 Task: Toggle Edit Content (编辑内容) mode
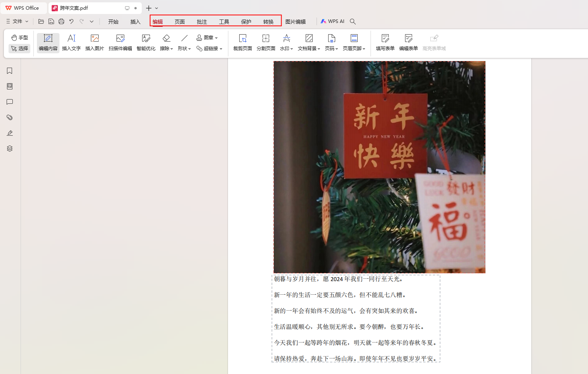point(48,43)
